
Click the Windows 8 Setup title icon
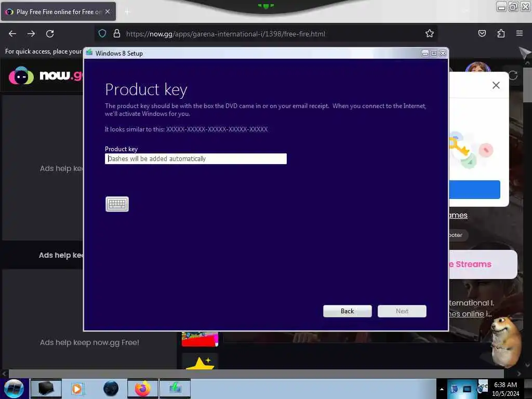89,52
